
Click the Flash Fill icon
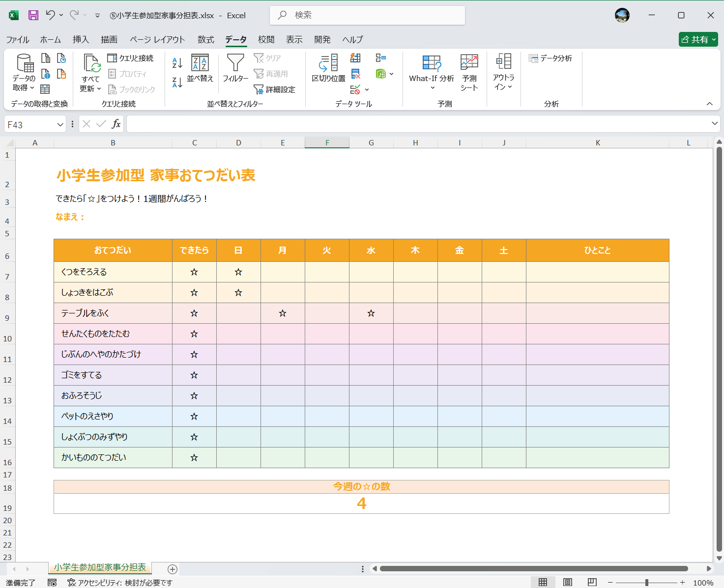click(355, 58)
